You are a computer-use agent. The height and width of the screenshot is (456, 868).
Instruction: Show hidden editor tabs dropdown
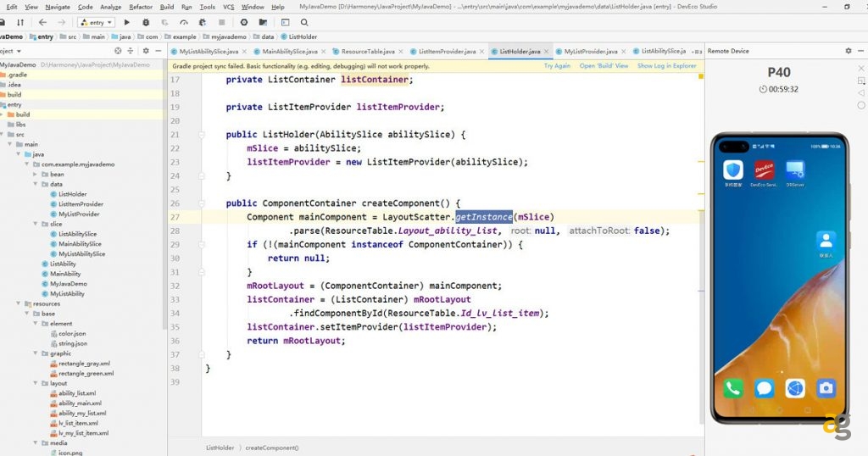[x=697, y=52]
